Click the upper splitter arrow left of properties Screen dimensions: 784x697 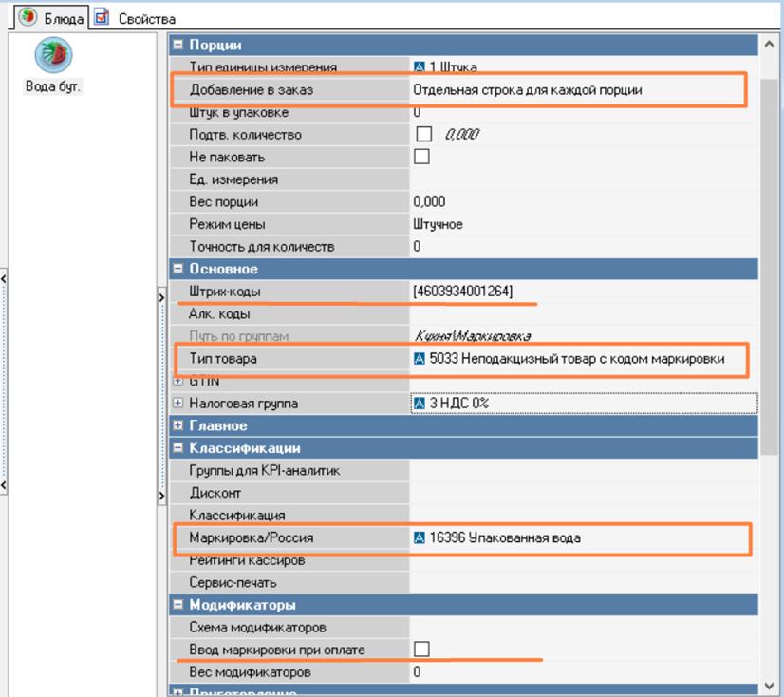pos(161,298)
